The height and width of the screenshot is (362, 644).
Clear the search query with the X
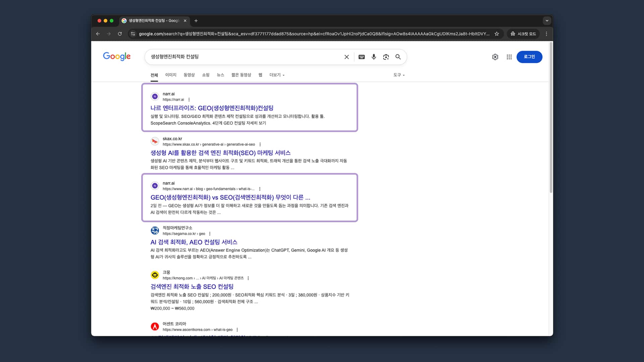point(346,57)
